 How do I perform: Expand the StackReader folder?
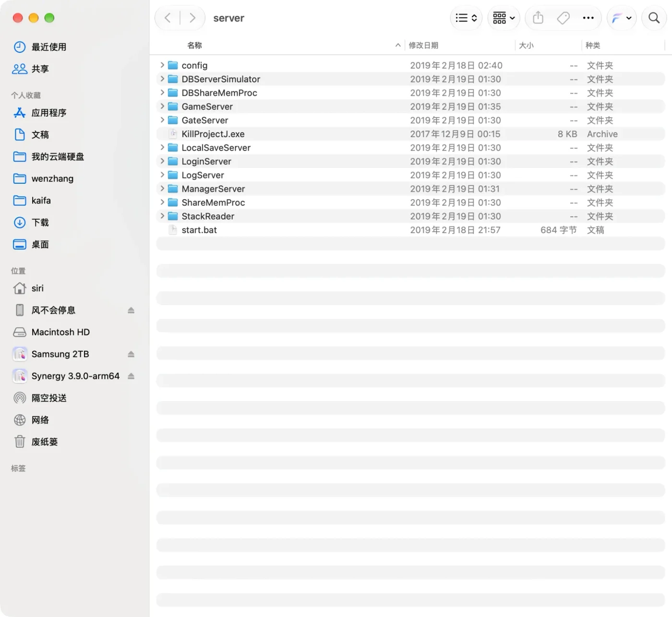tap(162, 216)
